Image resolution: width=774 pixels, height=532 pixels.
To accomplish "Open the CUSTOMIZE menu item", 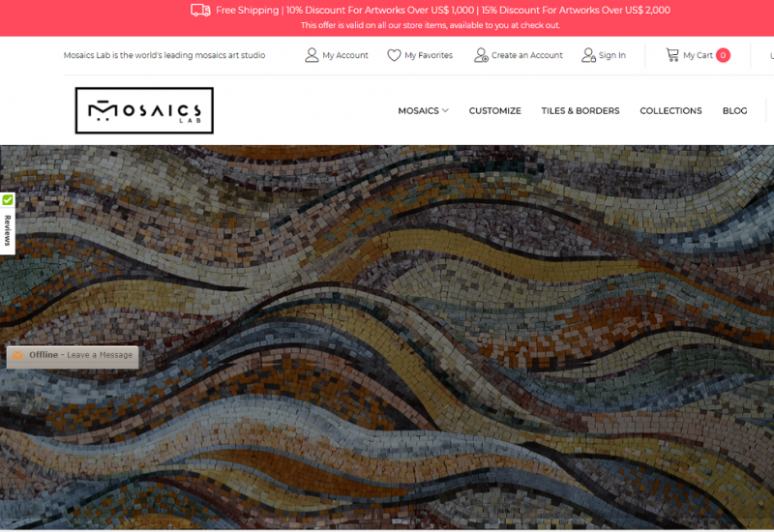I will 494,111.
